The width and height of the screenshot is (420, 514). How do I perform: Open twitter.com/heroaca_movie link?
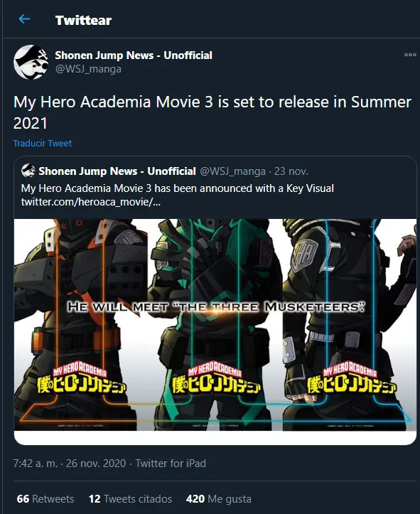tap(91, 202)
